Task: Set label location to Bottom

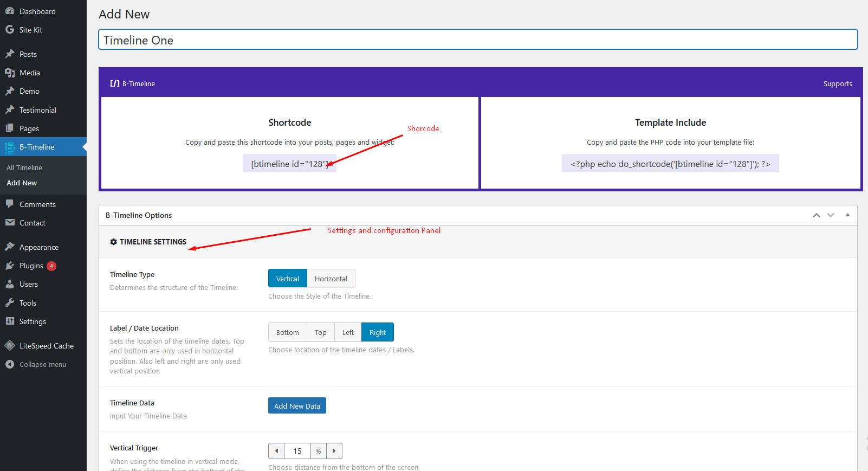Action: click(x=288, y=332)
